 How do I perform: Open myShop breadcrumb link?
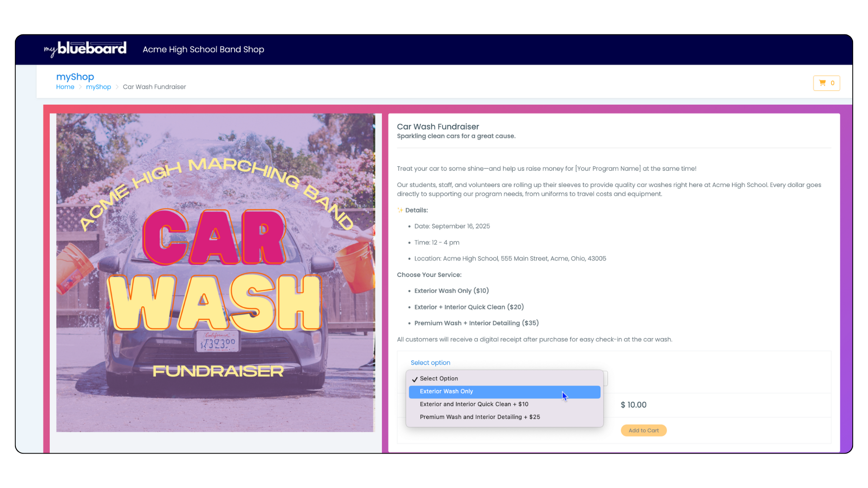[x=99, y=87]
